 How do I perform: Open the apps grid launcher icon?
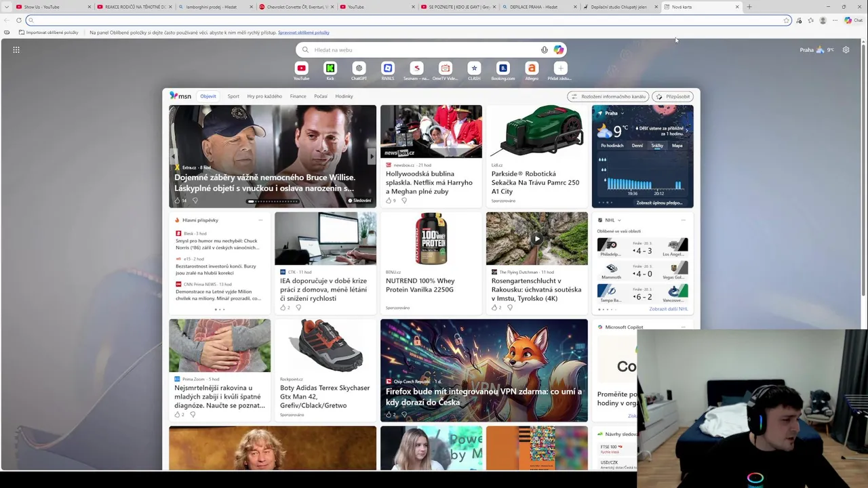pyautogui.click(x=16, y=49)
